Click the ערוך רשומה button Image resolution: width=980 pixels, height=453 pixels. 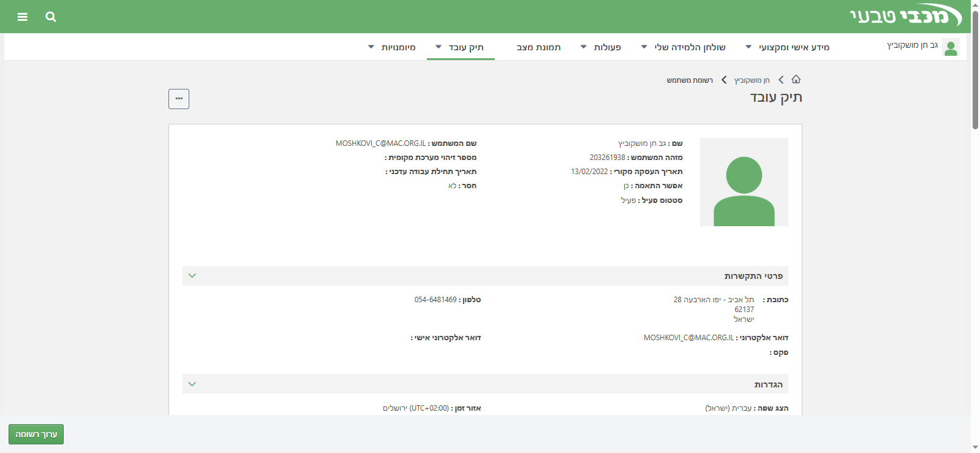[x=36, y=434]
